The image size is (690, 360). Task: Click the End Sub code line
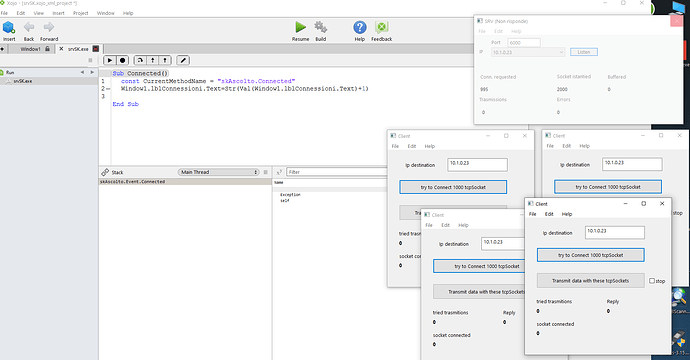125,104
